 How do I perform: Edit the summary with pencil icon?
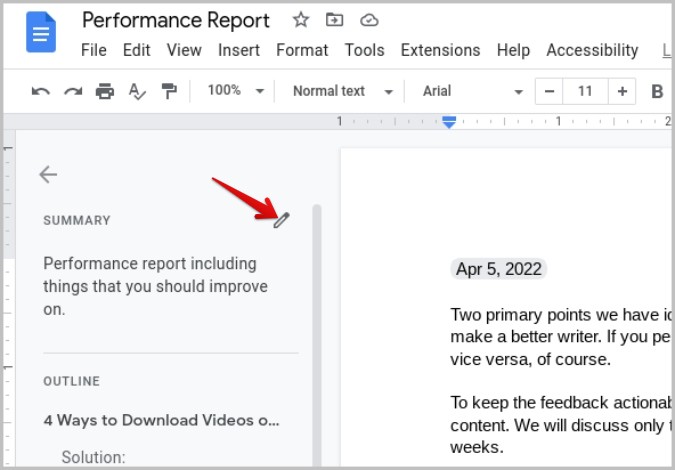coord(282,220)
